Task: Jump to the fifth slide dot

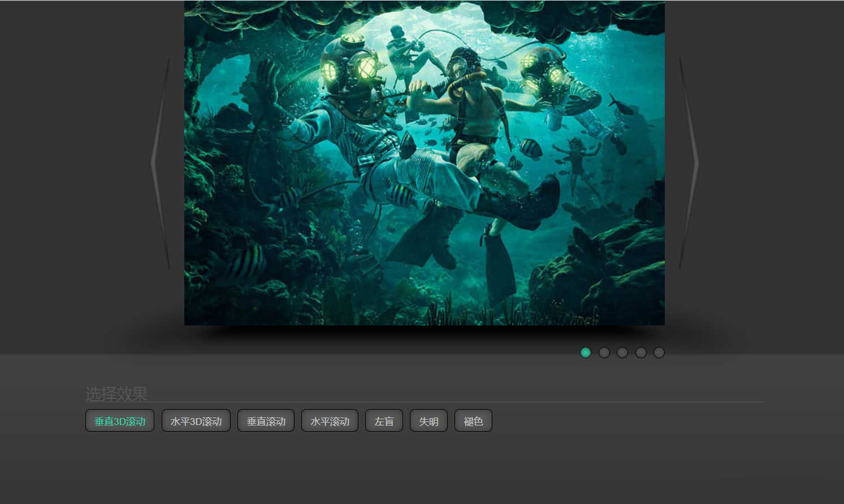Action: pos(659,353)
